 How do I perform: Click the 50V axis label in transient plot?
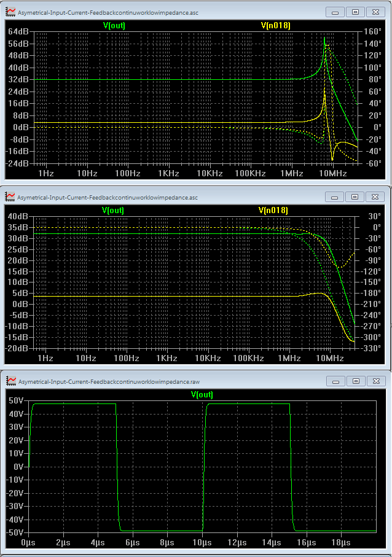[17, 400]
